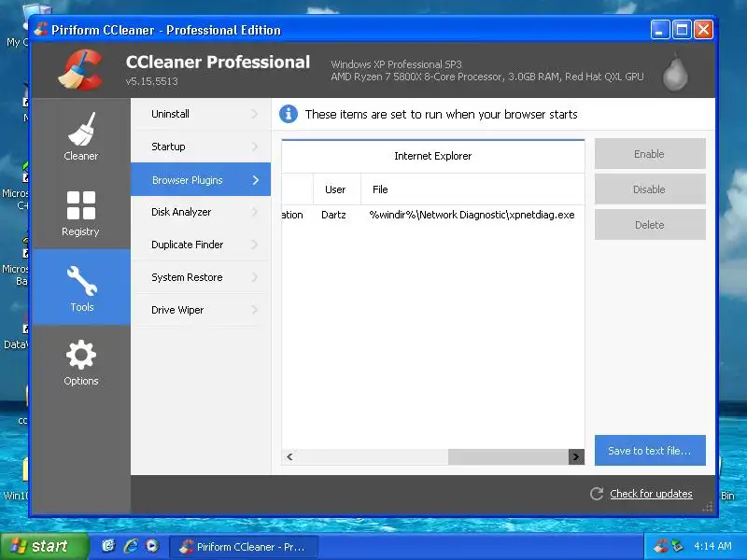Click Save to text file button
747x560 pixels.
pos(650,451)
